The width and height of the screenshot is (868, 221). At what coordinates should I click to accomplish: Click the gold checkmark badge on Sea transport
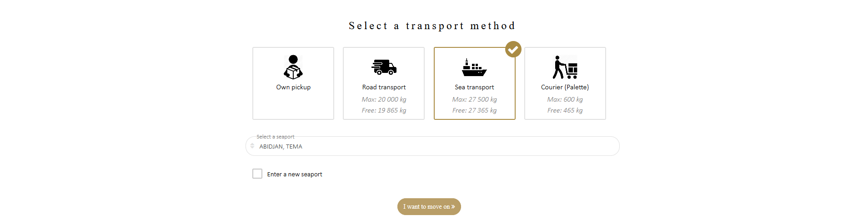(513, 49)
